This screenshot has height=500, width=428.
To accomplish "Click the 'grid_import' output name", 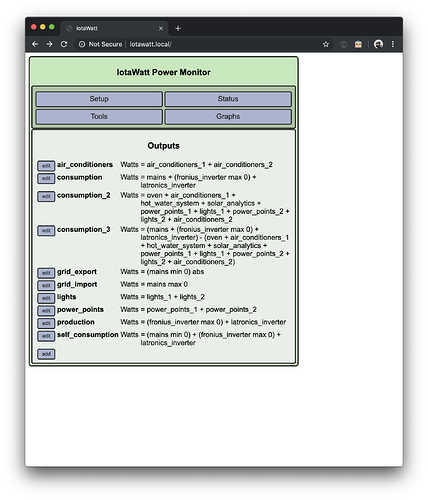I will coord(77,285).
